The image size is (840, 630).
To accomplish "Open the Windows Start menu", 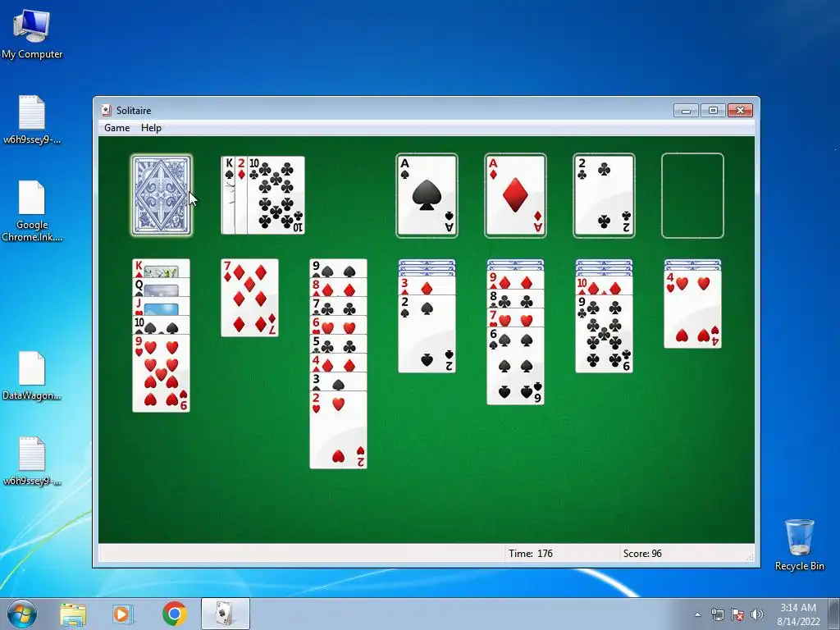I will coord(21,614).
